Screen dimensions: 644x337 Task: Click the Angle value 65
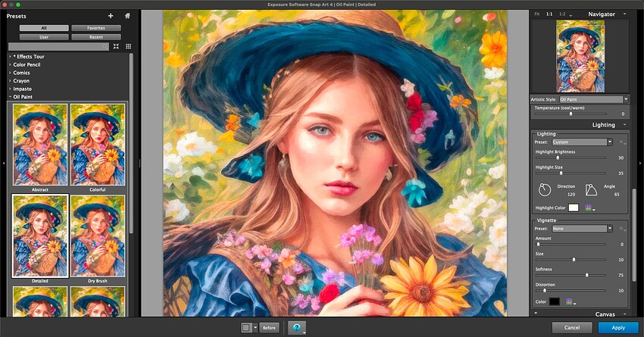[x=617, y=195]
